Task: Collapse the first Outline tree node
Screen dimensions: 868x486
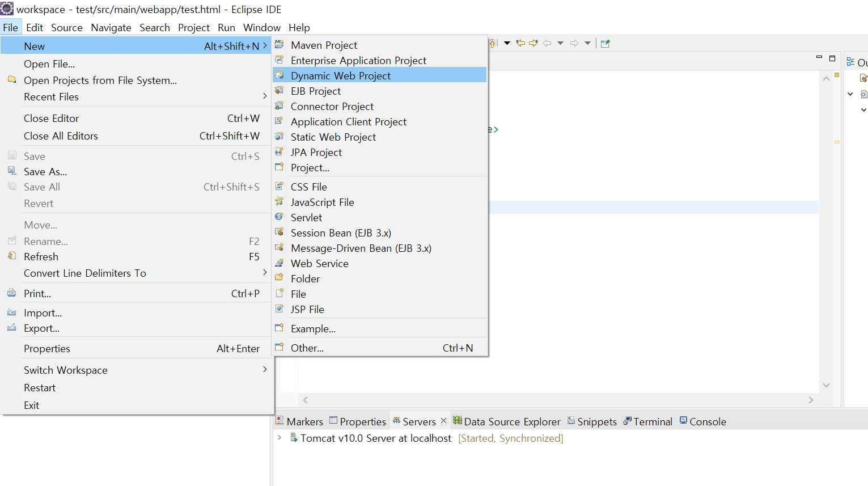Action: pos(850,94)
